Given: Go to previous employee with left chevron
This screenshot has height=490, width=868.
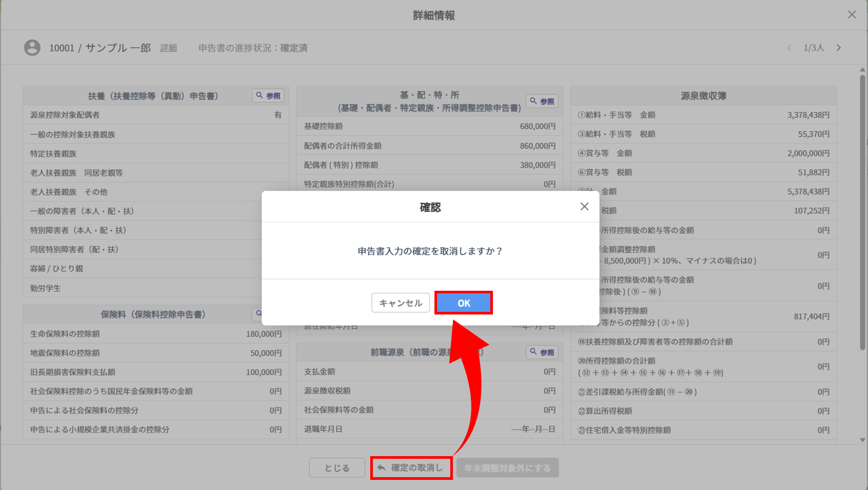Looking at the screenshot, I should pyautogui.click(x=789, y=48).
